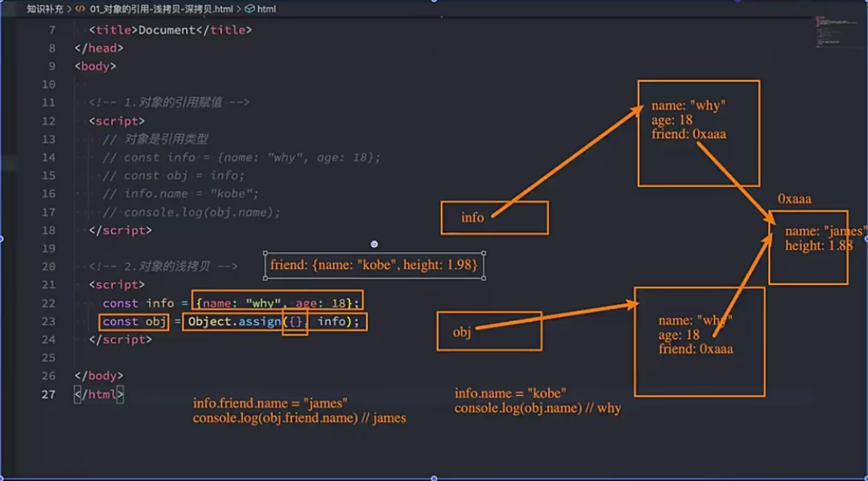Click the Object.assign code on line 23
Image resolution: width=868 pixels, height=481 pixels.
234,321
